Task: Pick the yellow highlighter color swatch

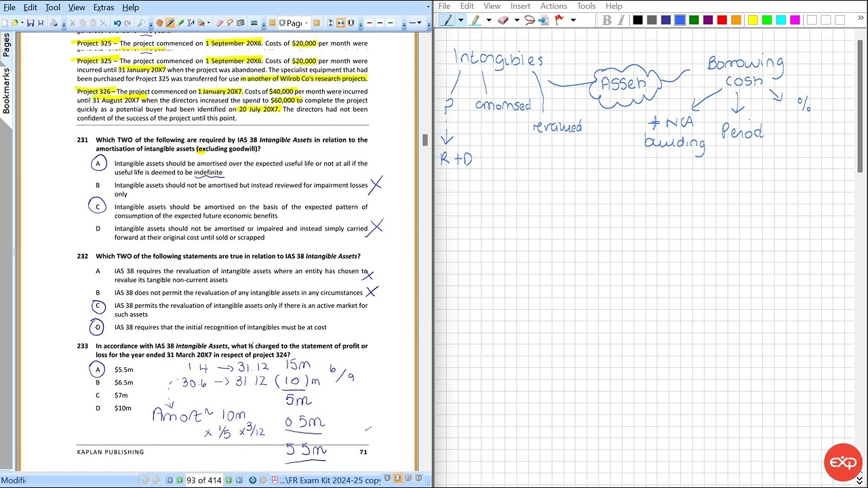Action: 753,20
